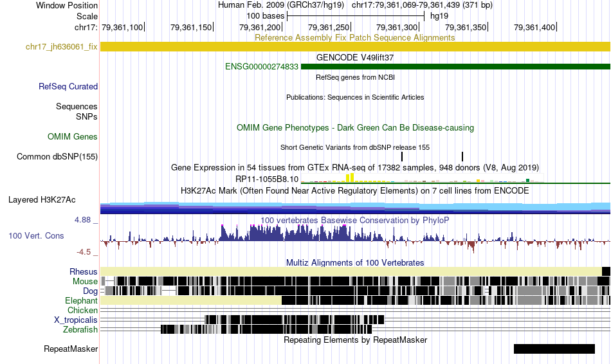Click the PhyloP conservation peak graph

click(x=355, y=238)
